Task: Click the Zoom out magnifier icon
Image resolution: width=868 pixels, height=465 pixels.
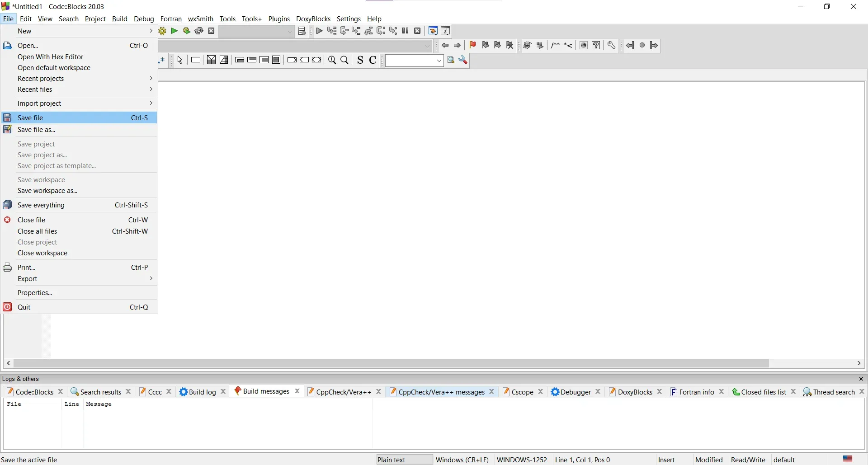Action: 345,61
